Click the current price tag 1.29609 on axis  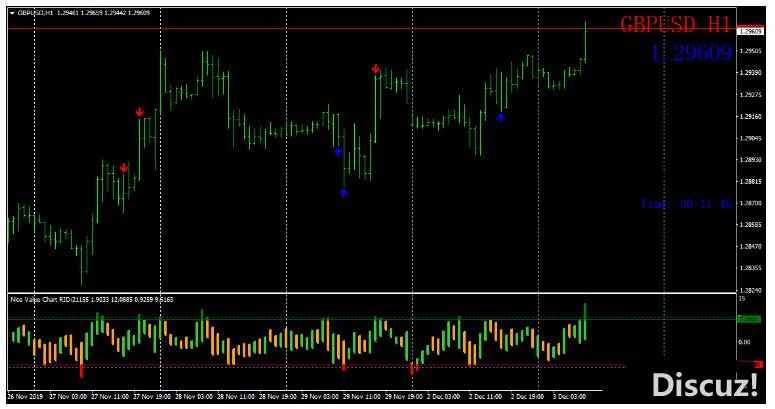point(750,31)
